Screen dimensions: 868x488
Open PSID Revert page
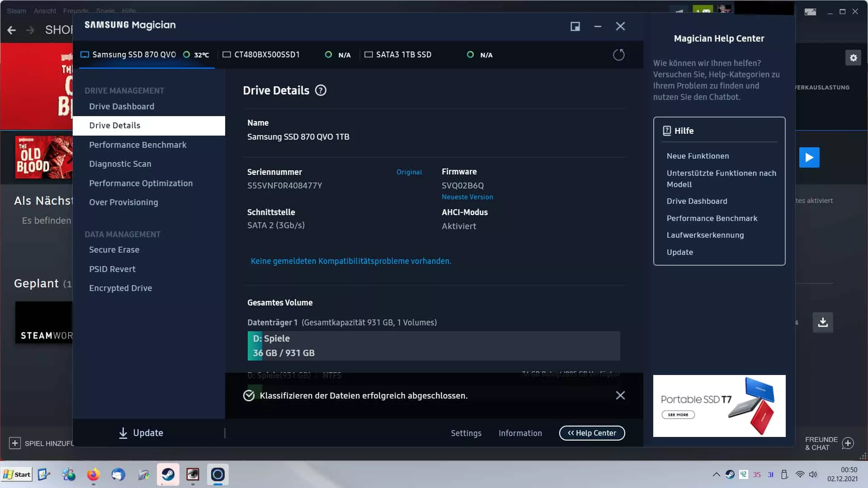coord(112,269)
